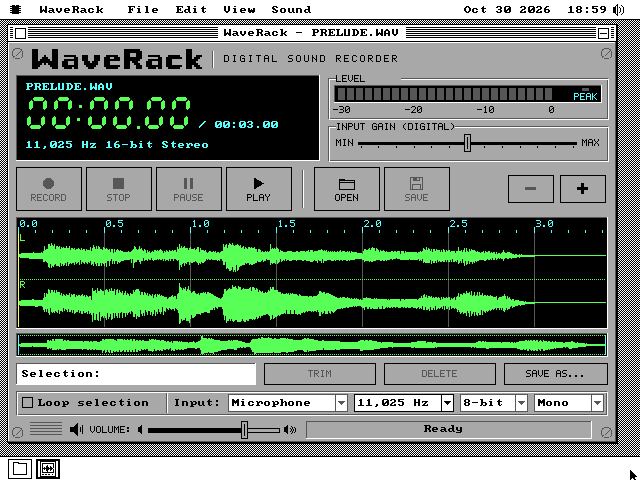
Task: Click inside the Selection field
Action: click(x=136, y=374)
